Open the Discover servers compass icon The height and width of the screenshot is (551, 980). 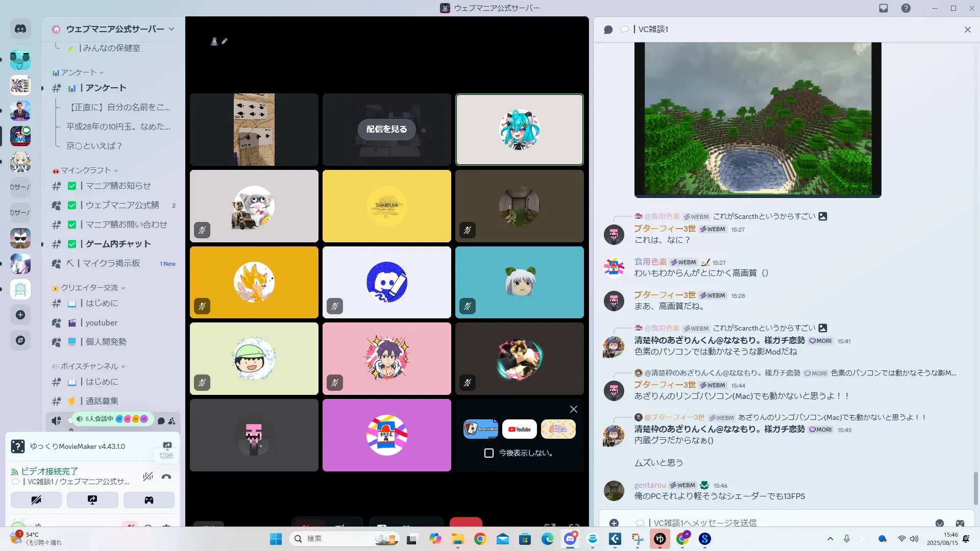click(20, 340)
